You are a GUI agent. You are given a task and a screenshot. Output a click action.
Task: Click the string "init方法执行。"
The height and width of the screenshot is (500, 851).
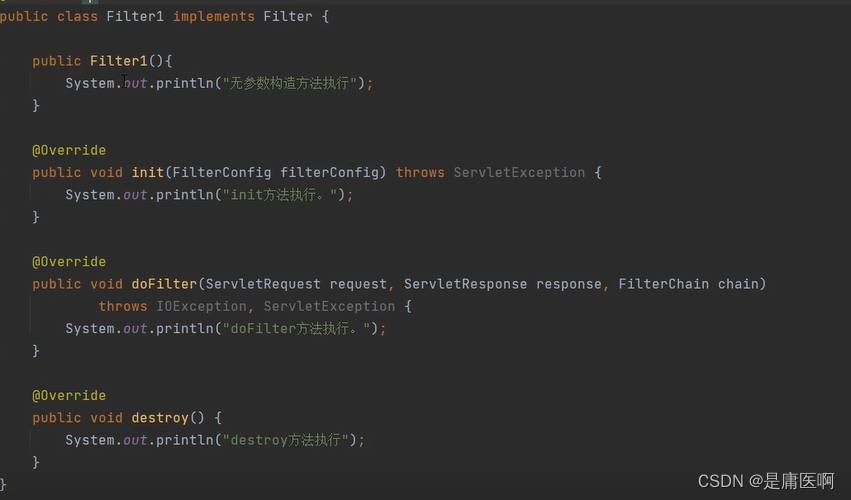point(280,195)
